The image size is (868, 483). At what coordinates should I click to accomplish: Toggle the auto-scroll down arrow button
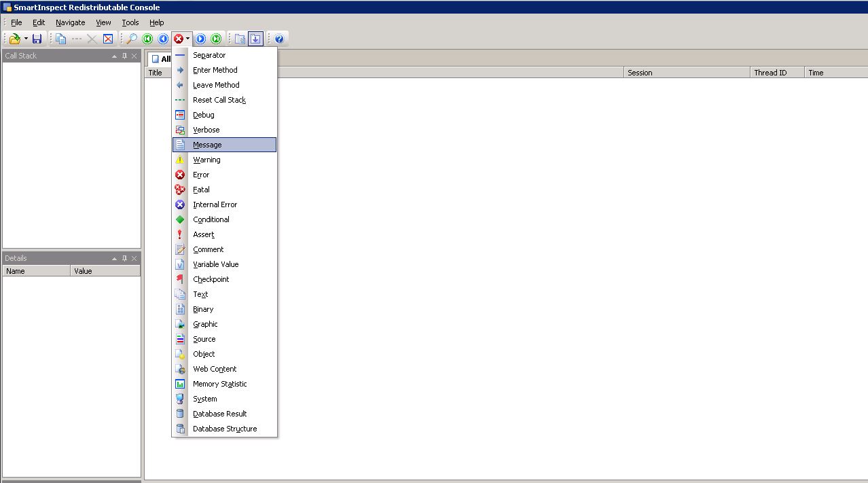coord(255,39)
